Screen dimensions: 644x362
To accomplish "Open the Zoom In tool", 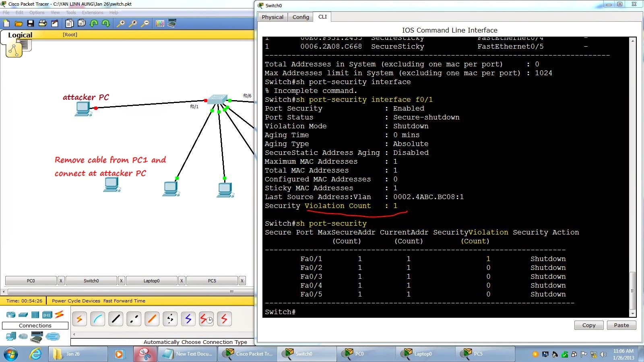I will pos(120,23).
